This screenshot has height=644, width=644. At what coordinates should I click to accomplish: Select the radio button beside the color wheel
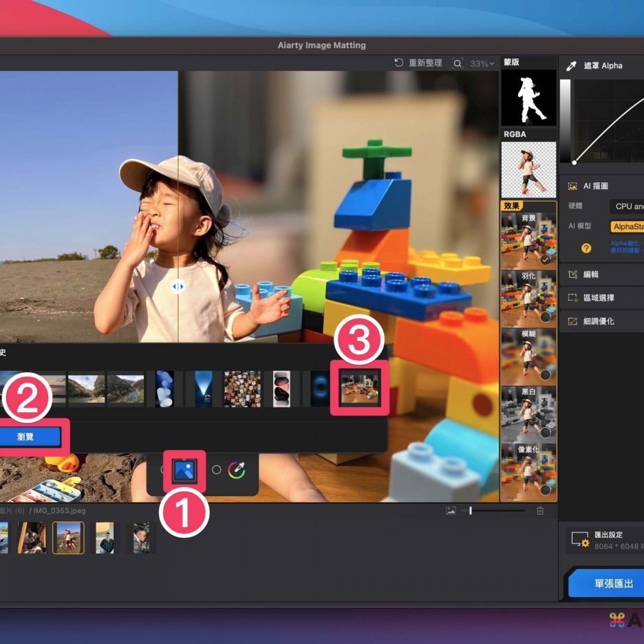click(x=216, y=470)
